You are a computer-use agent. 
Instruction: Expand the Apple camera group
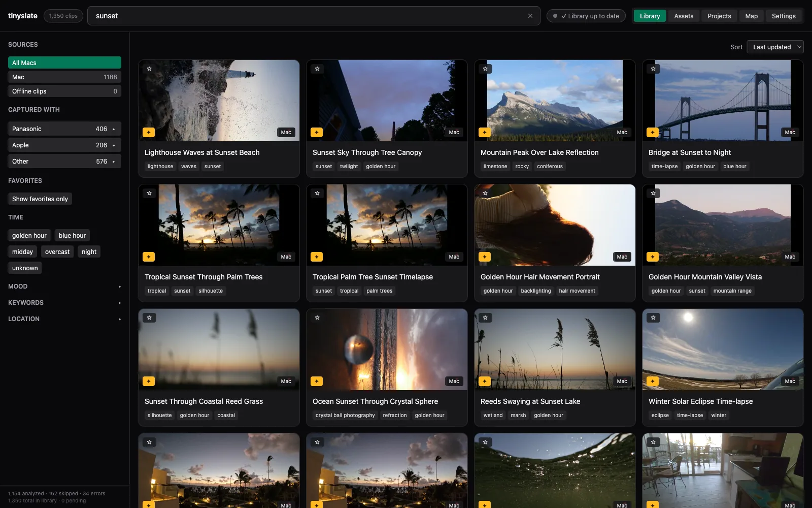click(x=64, y=145)
